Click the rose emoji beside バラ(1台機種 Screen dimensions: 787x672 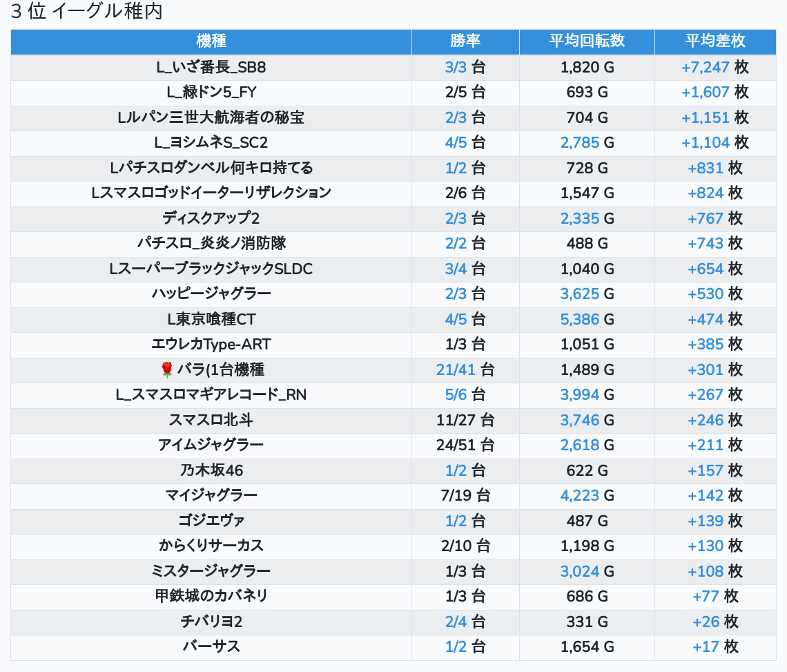click(x=167, y=369)
